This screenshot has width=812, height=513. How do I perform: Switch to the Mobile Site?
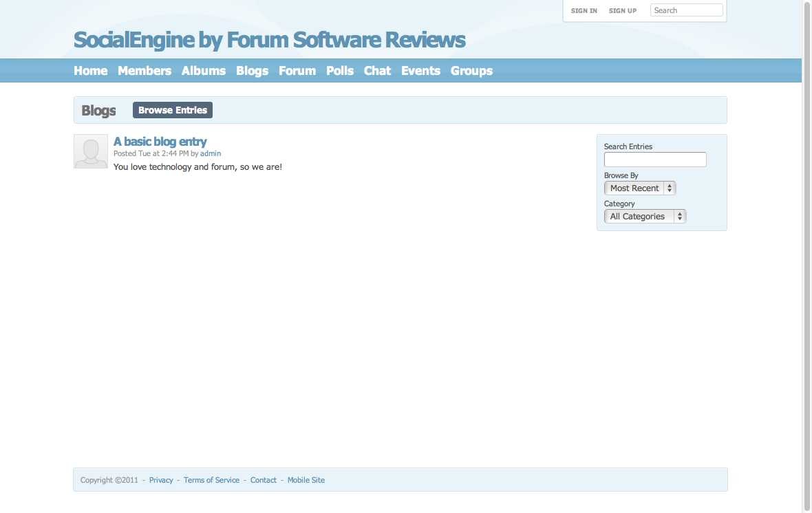pos(306,481)
